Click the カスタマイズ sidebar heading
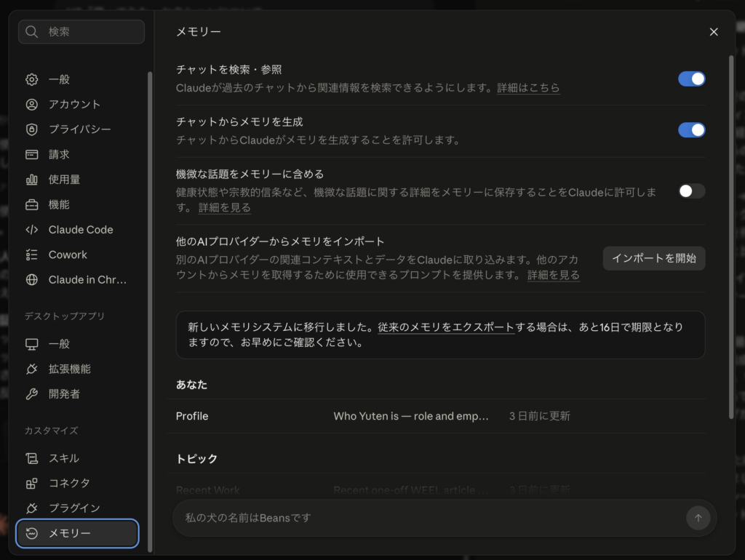This screenshot has width=745, height=560. pos(52,431)
